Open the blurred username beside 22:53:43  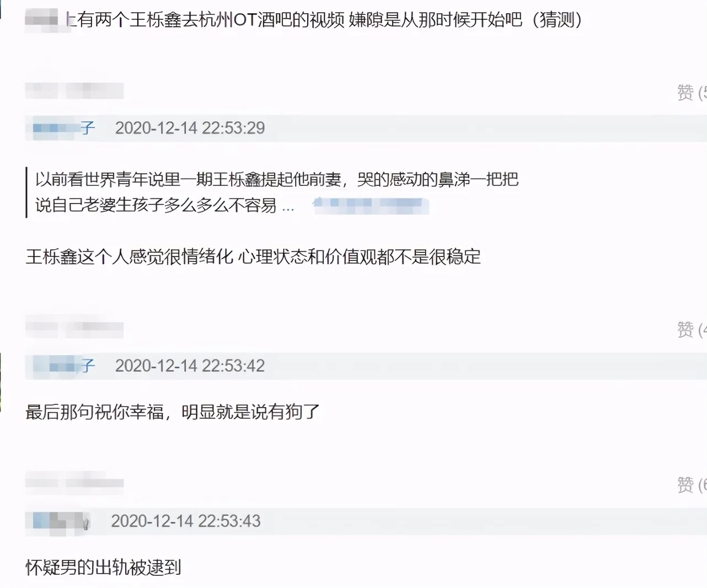click(61, 521)
